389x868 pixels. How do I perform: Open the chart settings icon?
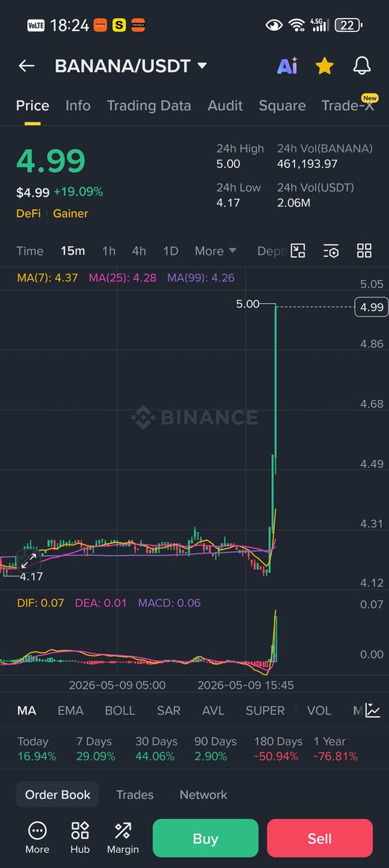tap(331, 251)
